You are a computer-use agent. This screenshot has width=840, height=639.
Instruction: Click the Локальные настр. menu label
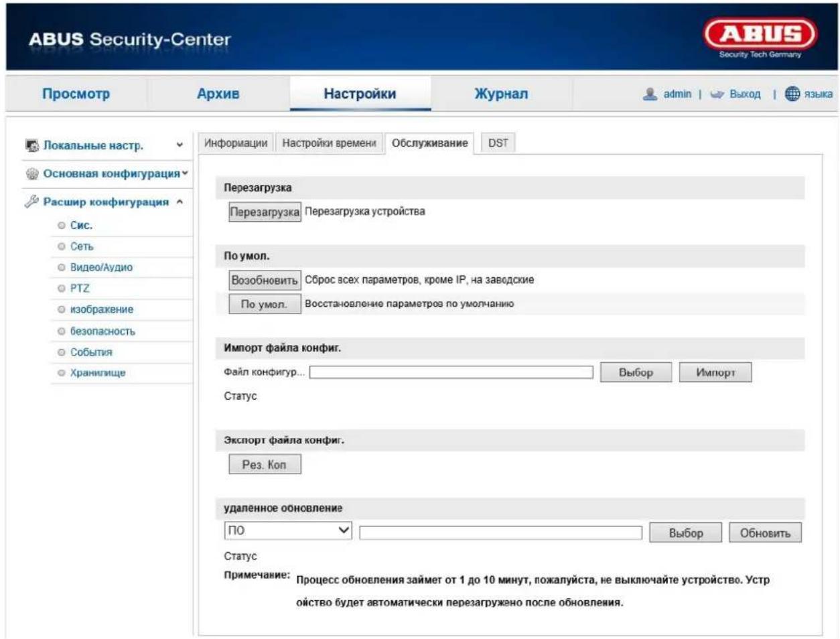pyautogui.click(x=93, y=145)
